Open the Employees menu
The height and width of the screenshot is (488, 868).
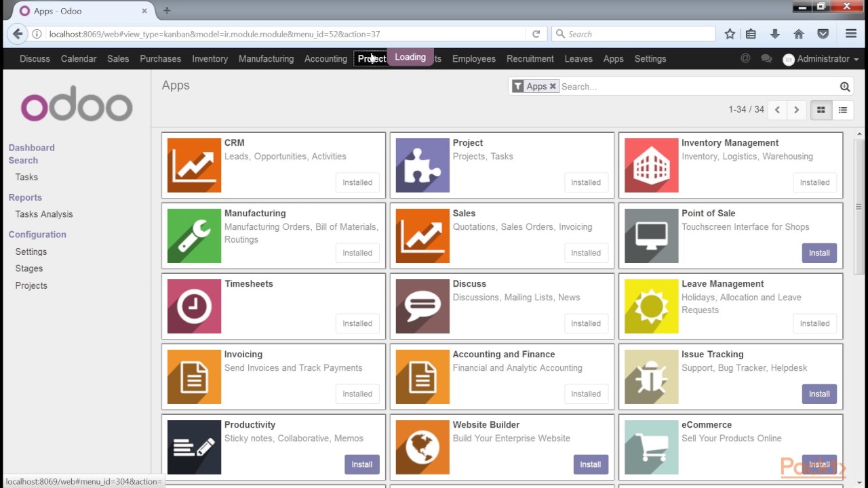tap(474, 59)
